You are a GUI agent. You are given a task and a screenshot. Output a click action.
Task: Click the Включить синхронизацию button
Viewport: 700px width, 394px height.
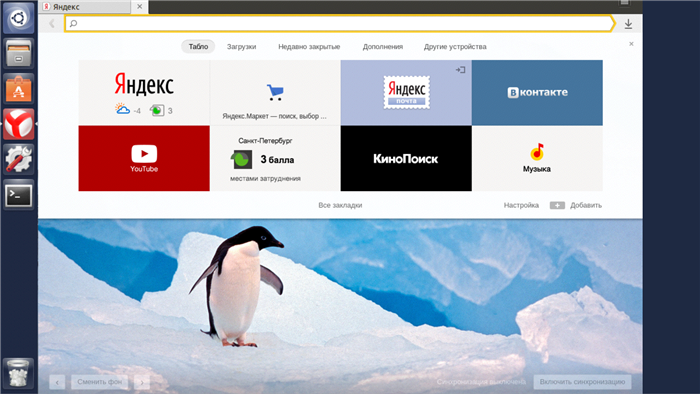tap(582, 382)
